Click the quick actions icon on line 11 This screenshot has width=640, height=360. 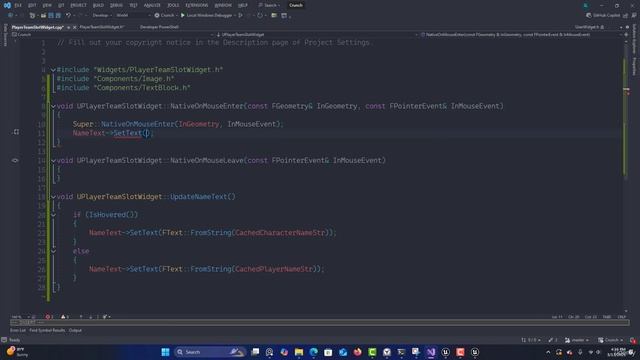tap(16, 132)
